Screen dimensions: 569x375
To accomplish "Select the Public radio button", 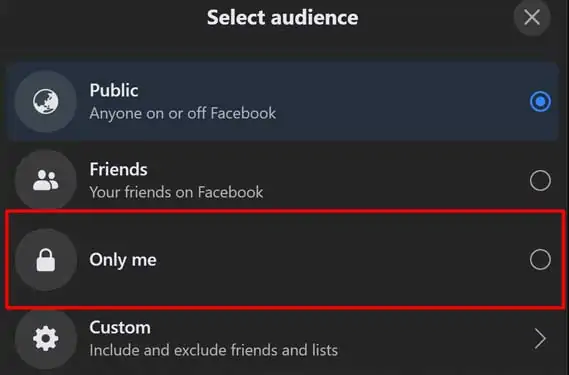I will pyautogui.click(x=540, y=101).
